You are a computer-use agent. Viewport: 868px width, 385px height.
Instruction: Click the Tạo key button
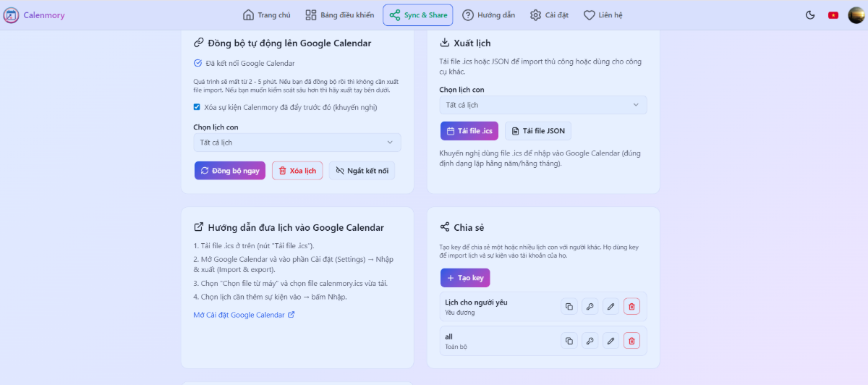click(465, 278)
